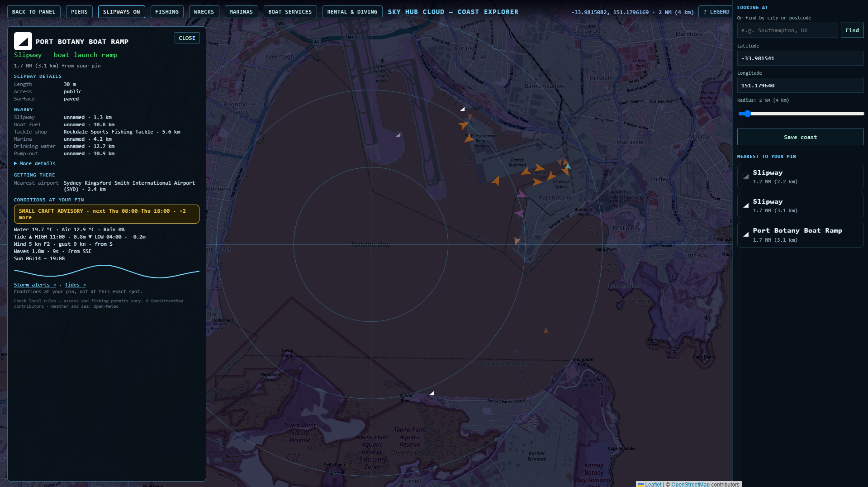Click the Leaflet flag icon in map attribution

click(x=641, y=484)
